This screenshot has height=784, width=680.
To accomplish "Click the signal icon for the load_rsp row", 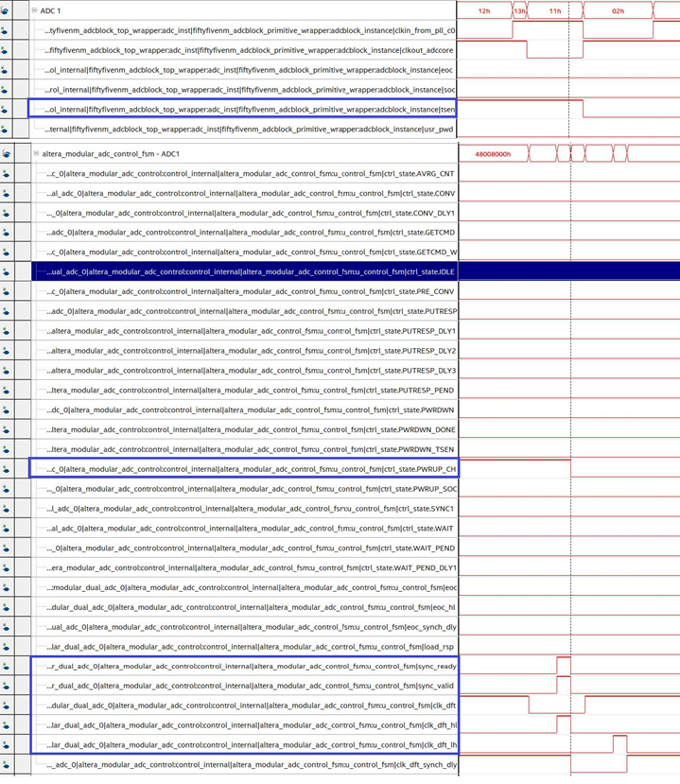I will 6,647.
